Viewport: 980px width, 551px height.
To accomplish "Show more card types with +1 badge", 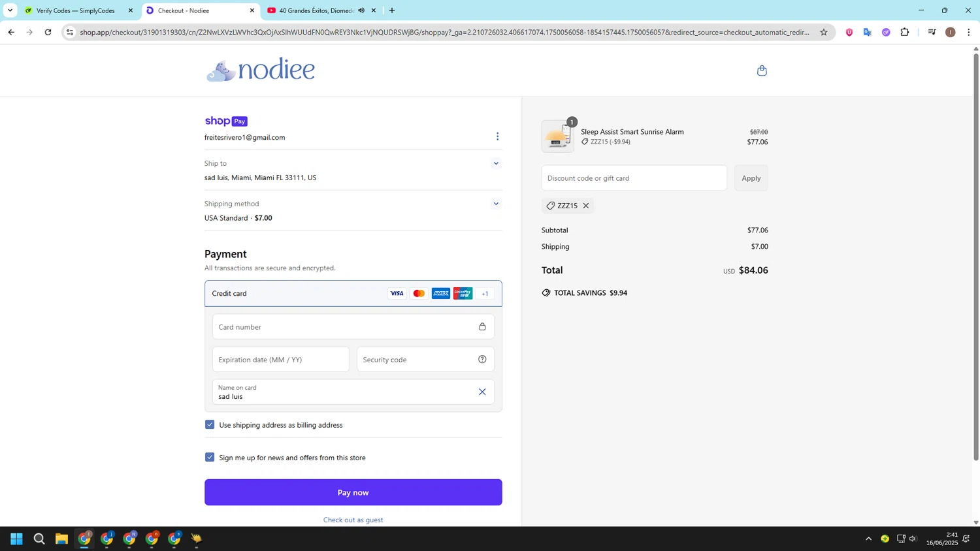I will (485, 294).
